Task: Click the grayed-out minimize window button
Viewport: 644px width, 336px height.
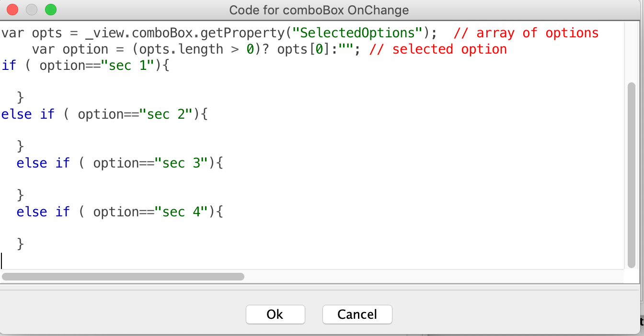Action: [x=32, y=10]
